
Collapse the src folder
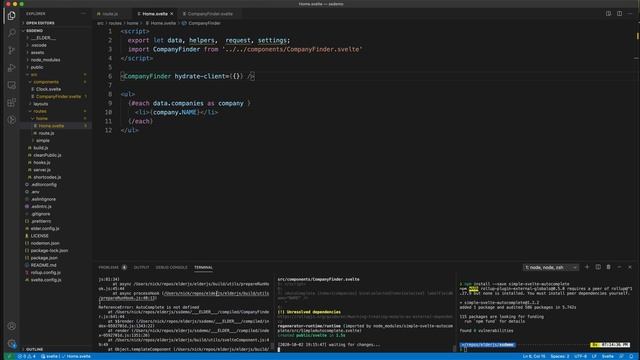point(34,75)
